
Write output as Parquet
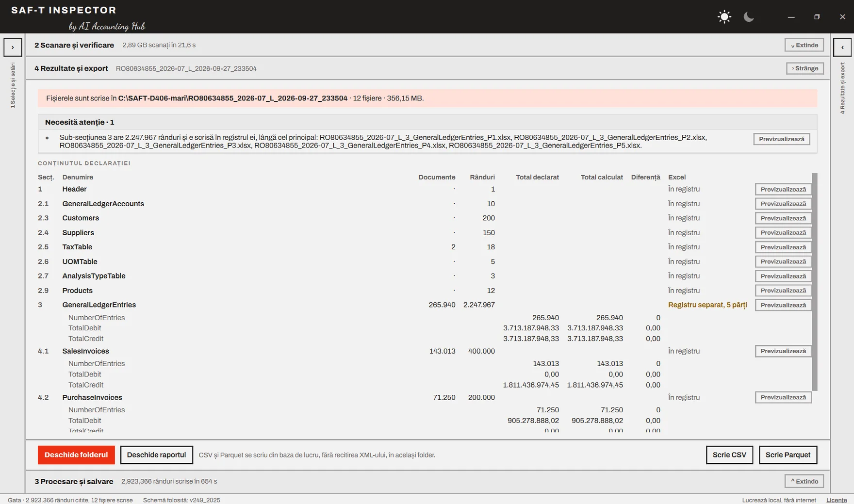pyautogui.click(x=788, y=455)
